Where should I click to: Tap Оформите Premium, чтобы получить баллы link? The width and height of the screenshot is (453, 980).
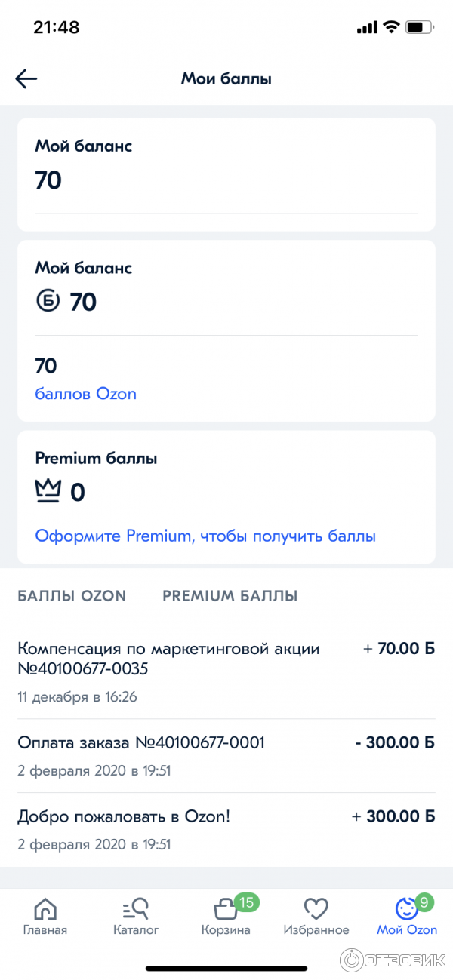pos(205,536)
